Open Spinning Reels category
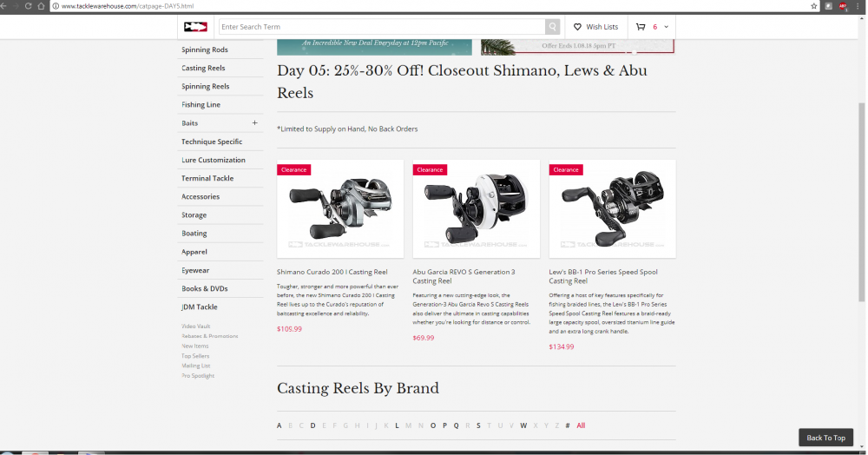This screenshot has height=455, width=868. click(206, 86)
